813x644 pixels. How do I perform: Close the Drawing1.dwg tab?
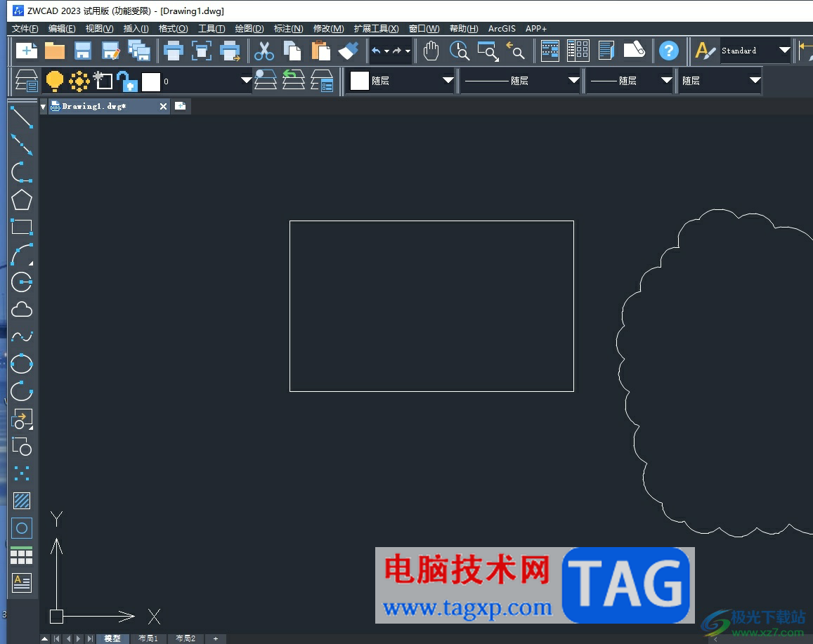coord(163,106)
